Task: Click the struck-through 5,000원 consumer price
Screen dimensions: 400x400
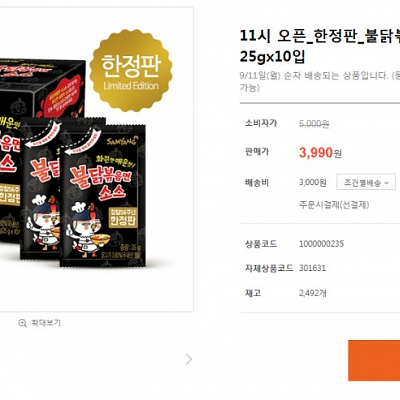Action: pyautogui.click(x=314, y=124)
